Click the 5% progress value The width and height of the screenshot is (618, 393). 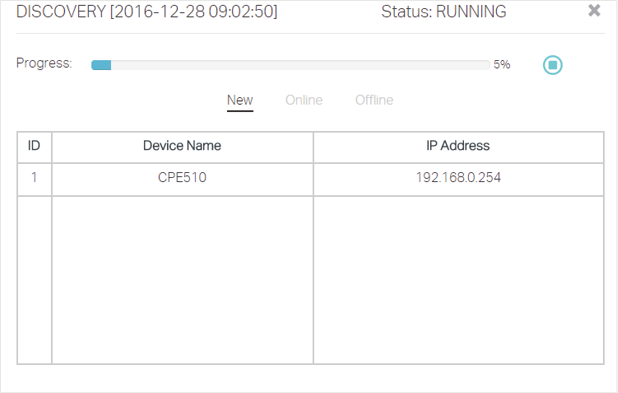(x=502, y=64)
